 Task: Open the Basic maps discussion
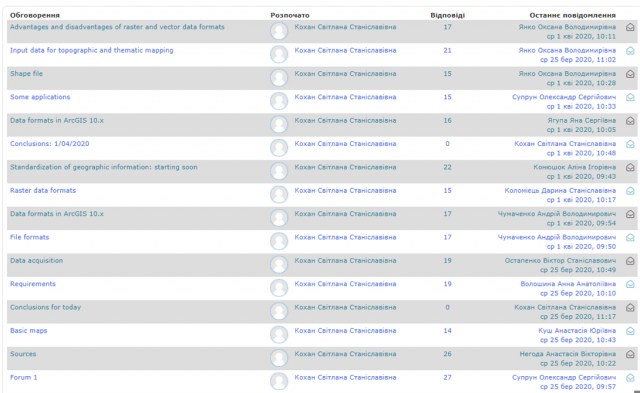(x=29, y=331)
